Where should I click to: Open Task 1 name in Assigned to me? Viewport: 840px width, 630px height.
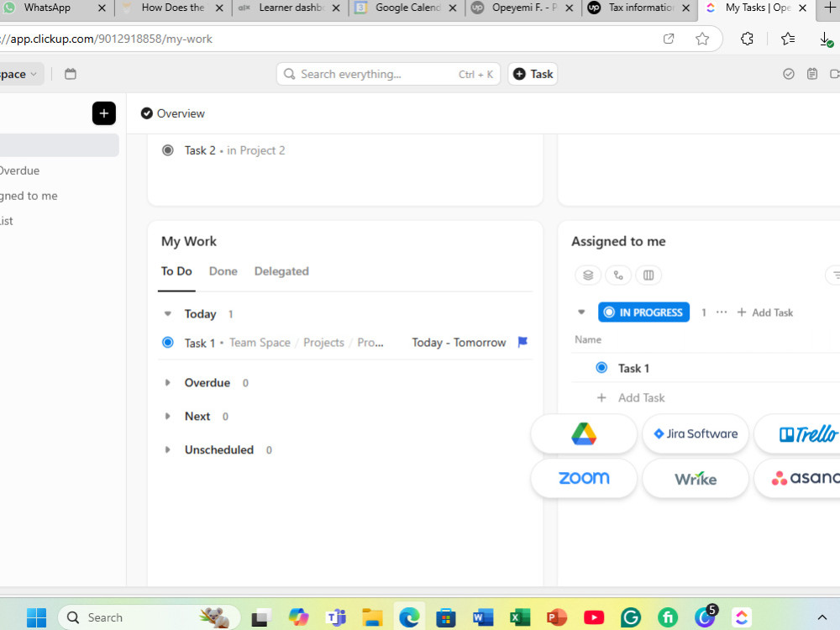(633, 368)
